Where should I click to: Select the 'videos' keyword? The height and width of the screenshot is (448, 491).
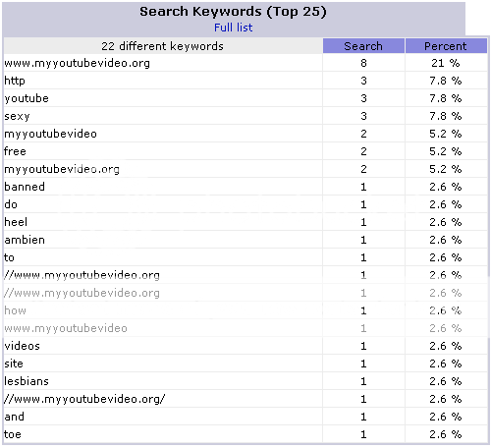point(22,346)
